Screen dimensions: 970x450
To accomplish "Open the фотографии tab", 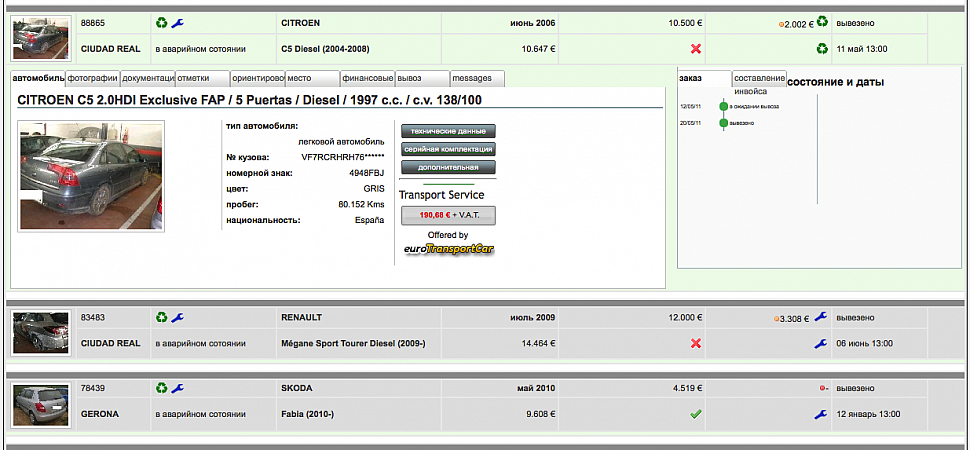I will [93, 79].
